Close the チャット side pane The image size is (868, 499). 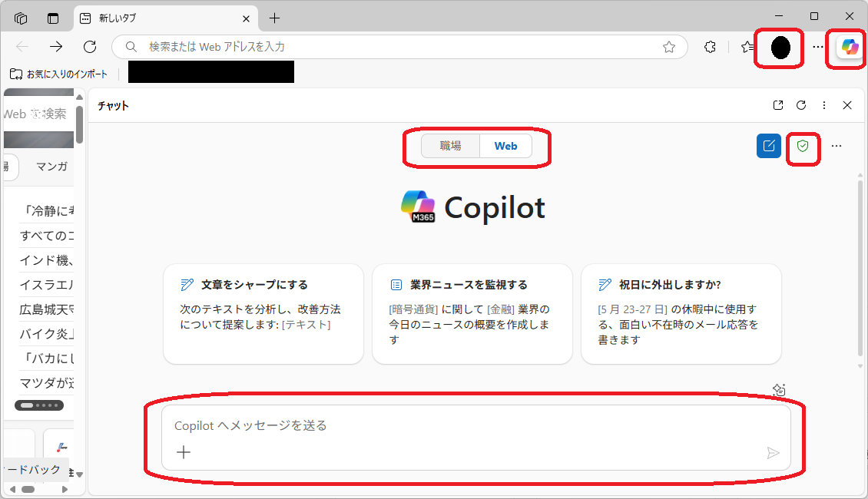847,105
